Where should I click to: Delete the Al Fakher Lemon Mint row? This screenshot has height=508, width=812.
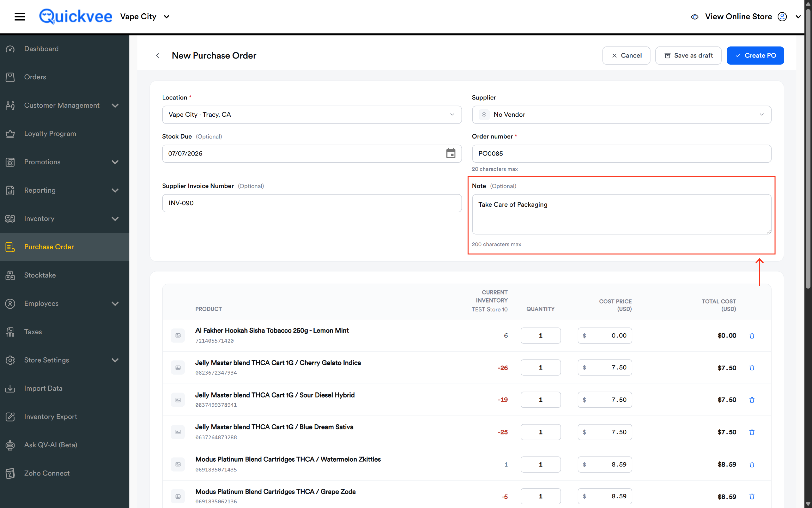pos(752,336)
